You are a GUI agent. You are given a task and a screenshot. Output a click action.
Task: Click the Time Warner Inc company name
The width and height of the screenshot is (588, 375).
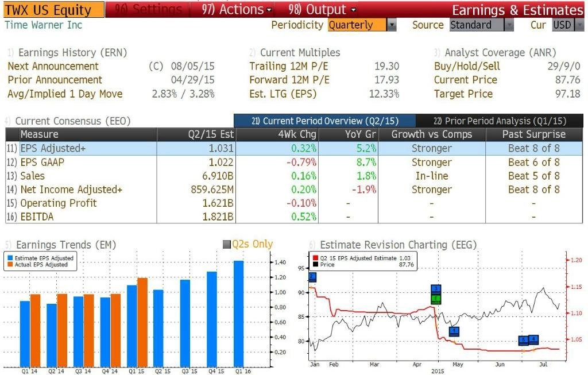click(x=43, y=25)
